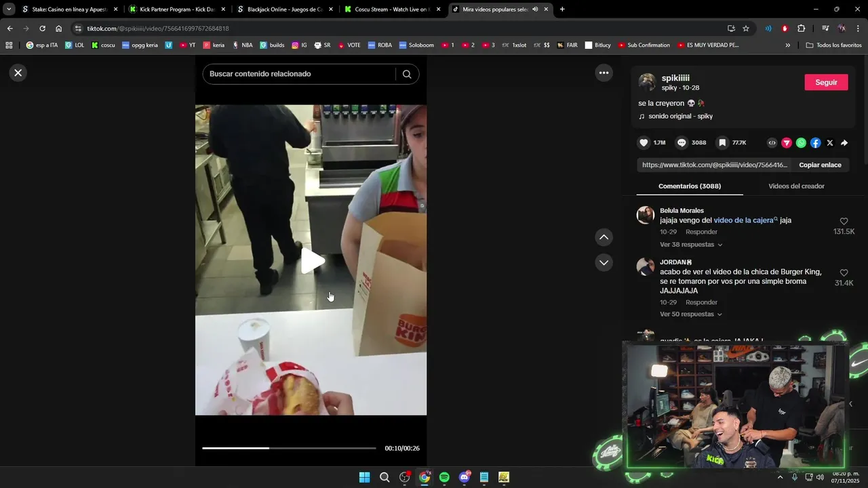Reply to Belula Morales' comment
Screen dimensions: 868x488
pos(701,232)
